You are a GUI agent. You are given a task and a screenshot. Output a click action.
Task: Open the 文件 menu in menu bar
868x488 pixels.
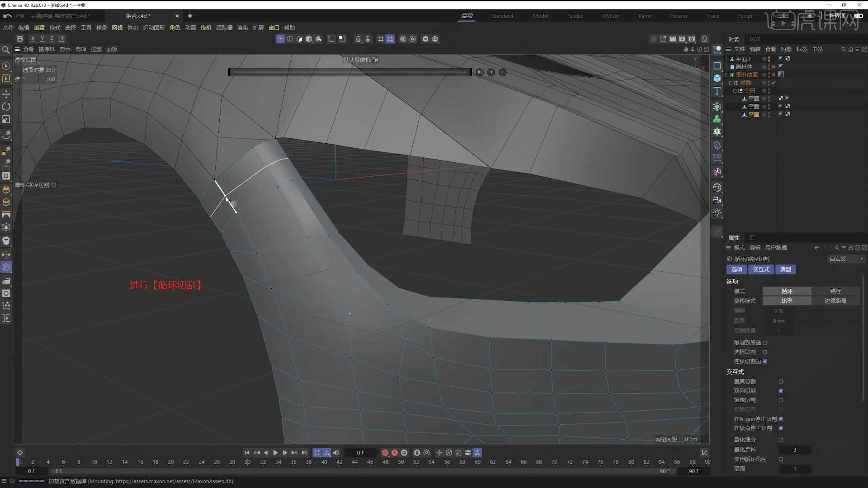(8, 28)
